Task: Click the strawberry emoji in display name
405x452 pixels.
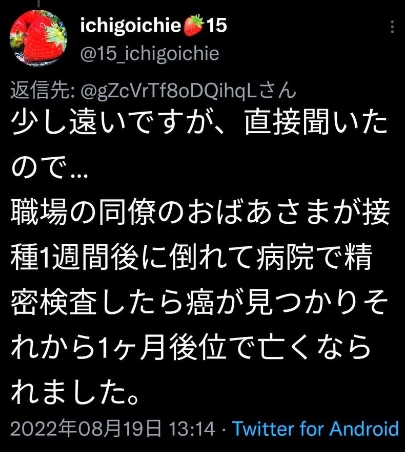Action: click(x=193, y=25)
